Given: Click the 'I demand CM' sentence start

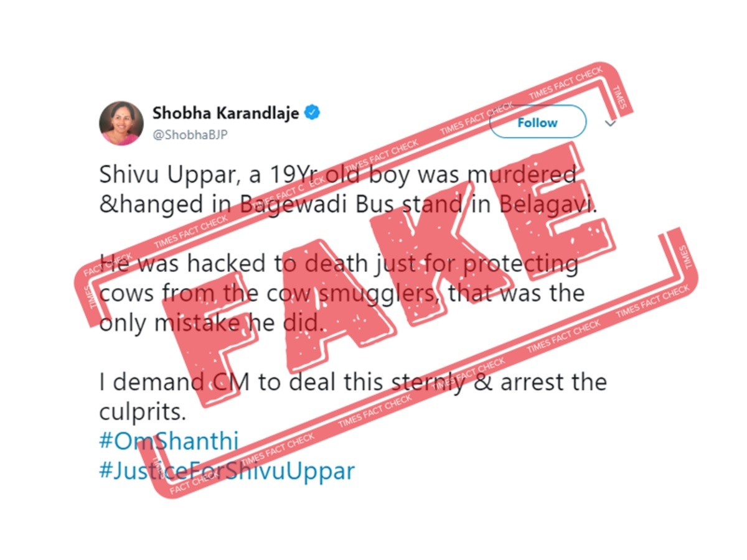Looking at the screenshot, I should tap(175, 381).
